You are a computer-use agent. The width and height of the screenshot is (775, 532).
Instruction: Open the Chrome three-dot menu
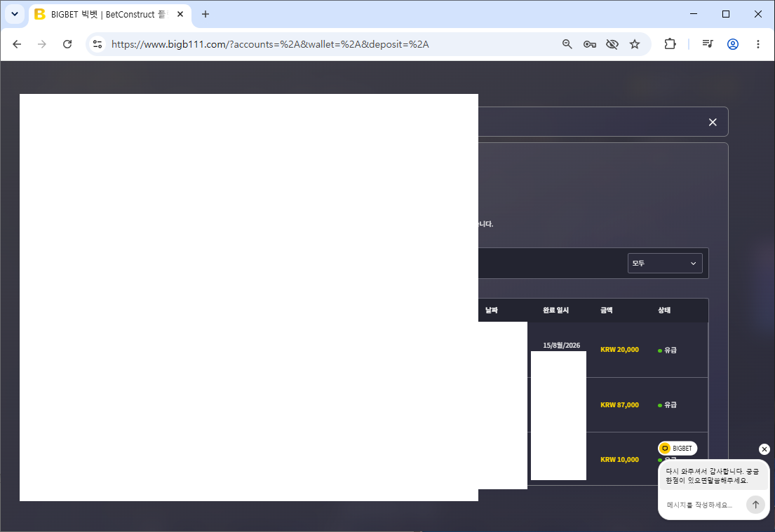click(757, 44)
